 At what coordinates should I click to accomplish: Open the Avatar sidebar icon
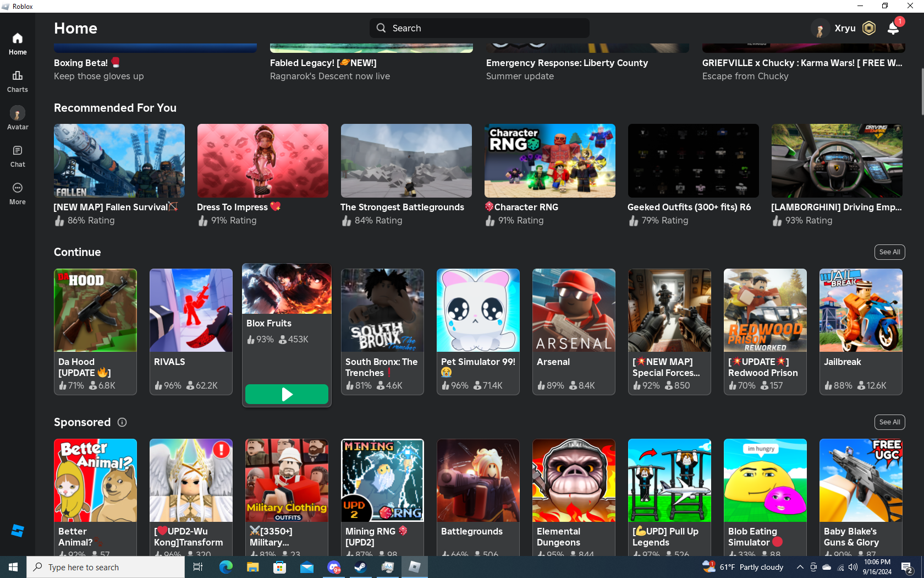[18, 118]
